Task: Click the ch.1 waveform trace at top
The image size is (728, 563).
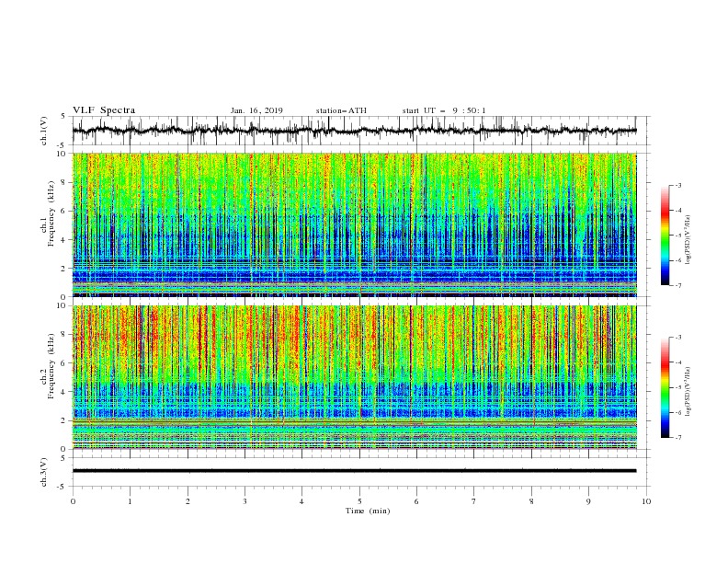Action: click(354, 131)
